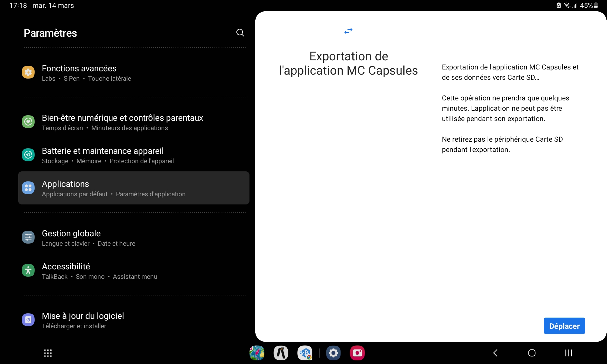Tap the Applications blue four-dot icon
The image size is (607, 364).
pos(28,188)
